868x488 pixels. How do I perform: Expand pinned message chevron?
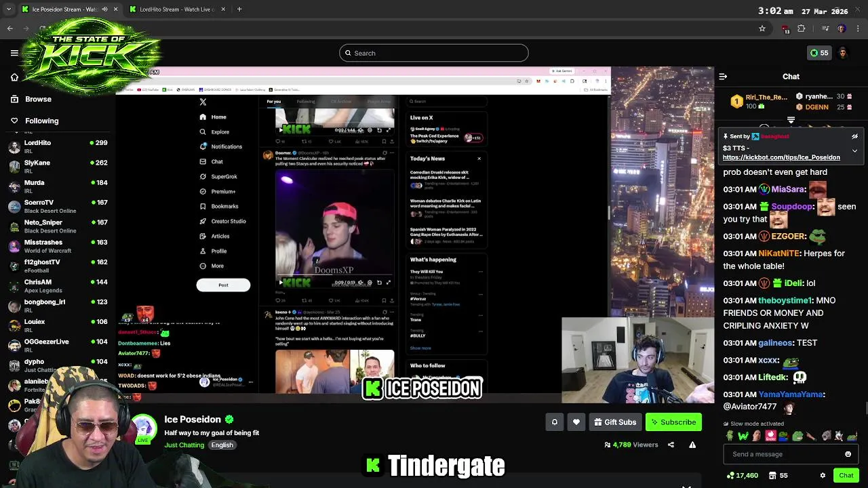pyautogui.click(x=854, y=150)
